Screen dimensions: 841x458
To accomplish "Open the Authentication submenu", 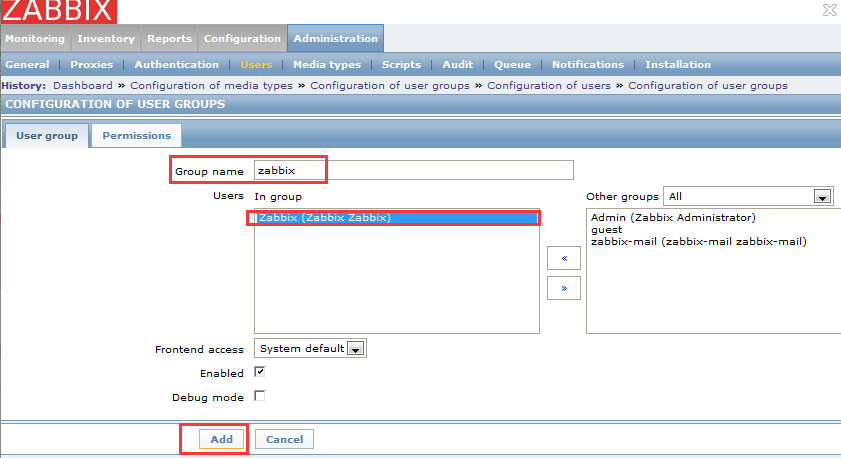I will point(176,65).
